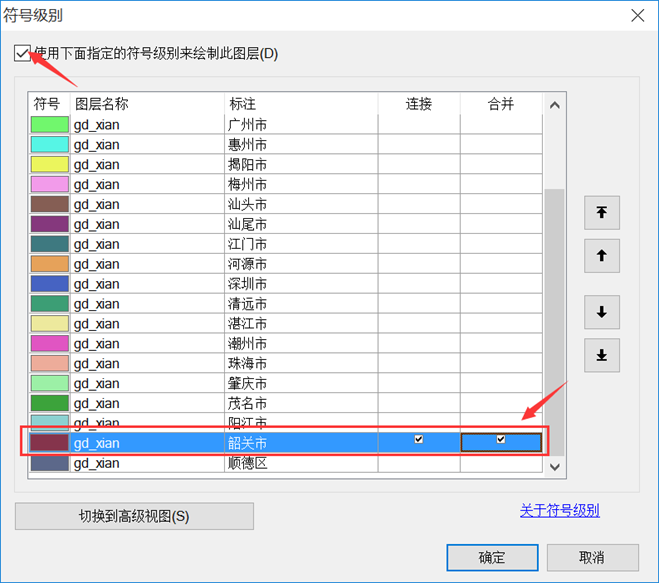Click 连接 cell in the 顺德区 row
The width and height of the screenshot is (659, 583).
419,463
